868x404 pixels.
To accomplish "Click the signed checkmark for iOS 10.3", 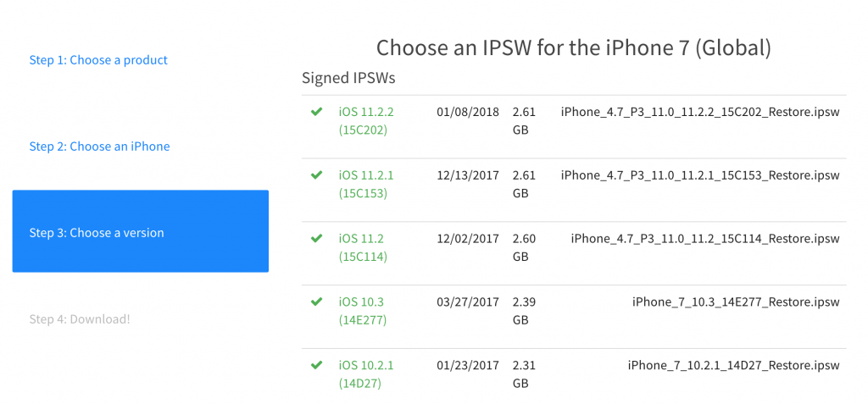I will pyautogui.click(x=316, y=302).
